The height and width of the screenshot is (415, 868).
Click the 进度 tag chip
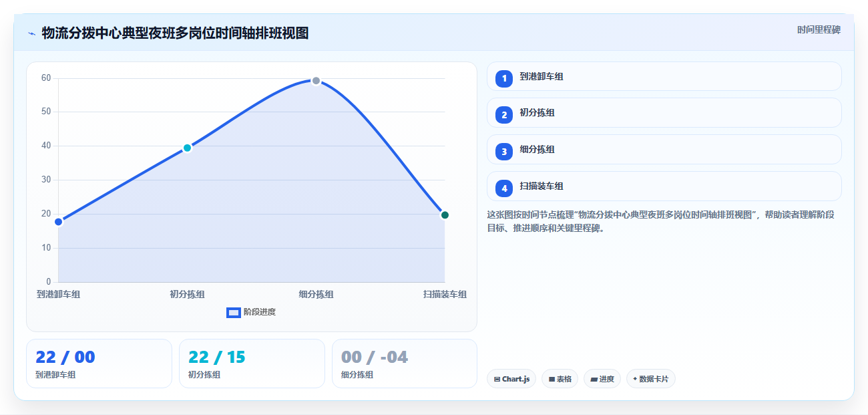coord(602,379)
